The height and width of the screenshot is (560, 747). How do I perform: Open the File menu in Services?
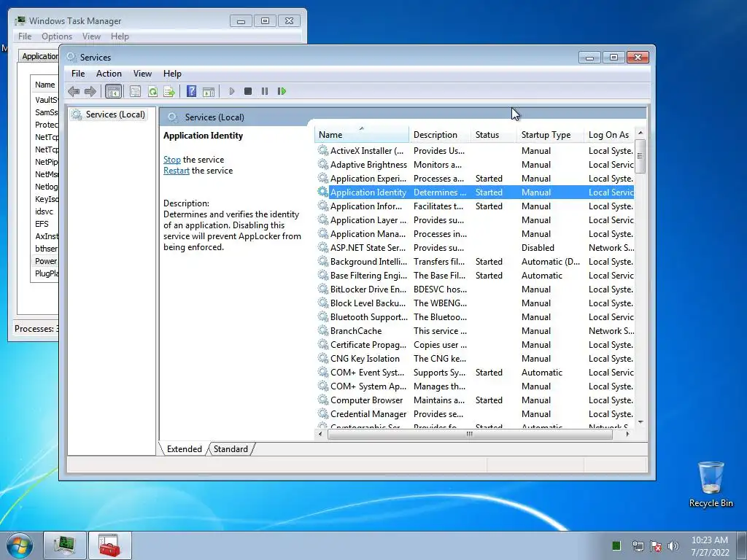[x=77, y=74]
